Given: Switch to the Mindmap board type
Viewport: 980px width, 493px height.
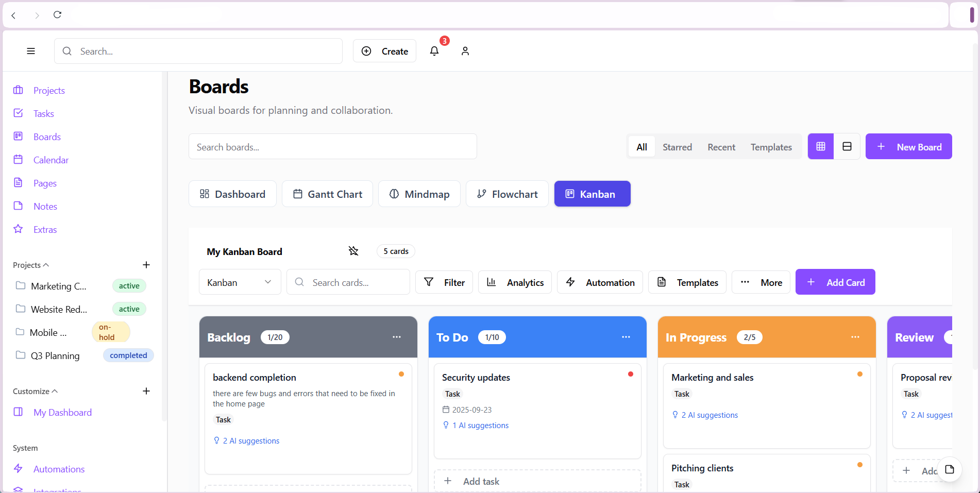Looking at the screenshot, I should click(419, 194).
